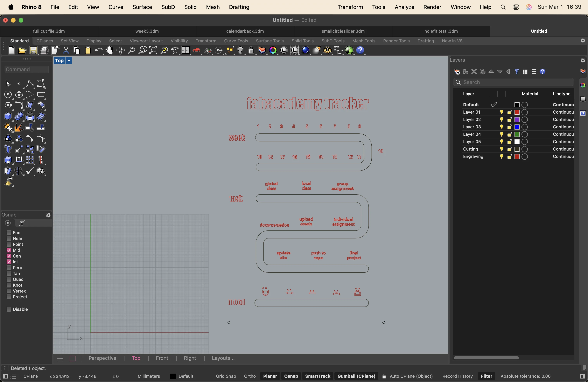The image size is (588, 382).
Task: Open the Top viewport dropdown arrow
Action: click(x=69, y=61)
